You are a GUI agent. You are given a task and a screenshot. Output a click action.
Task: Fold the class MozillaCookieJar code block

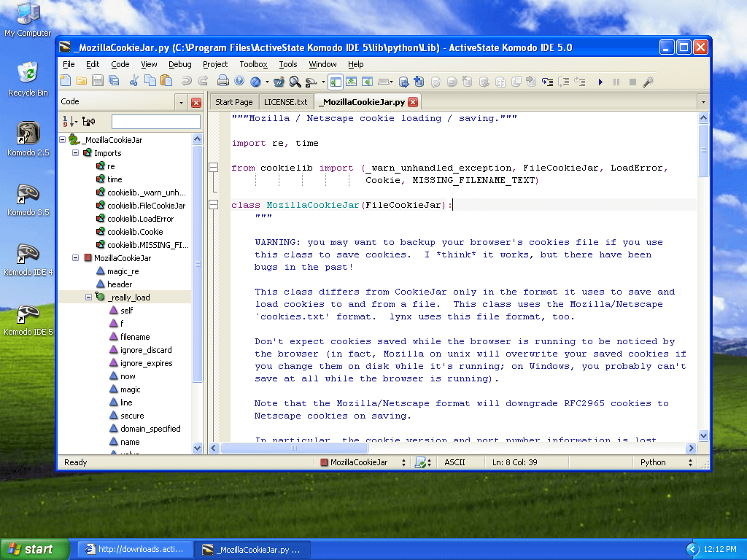214,205
